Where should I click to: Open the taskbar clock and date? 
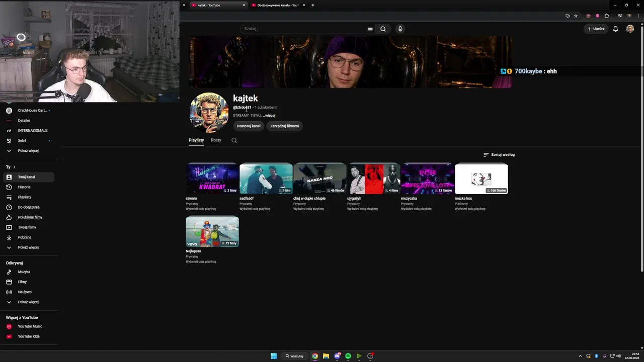pos(631,356)
